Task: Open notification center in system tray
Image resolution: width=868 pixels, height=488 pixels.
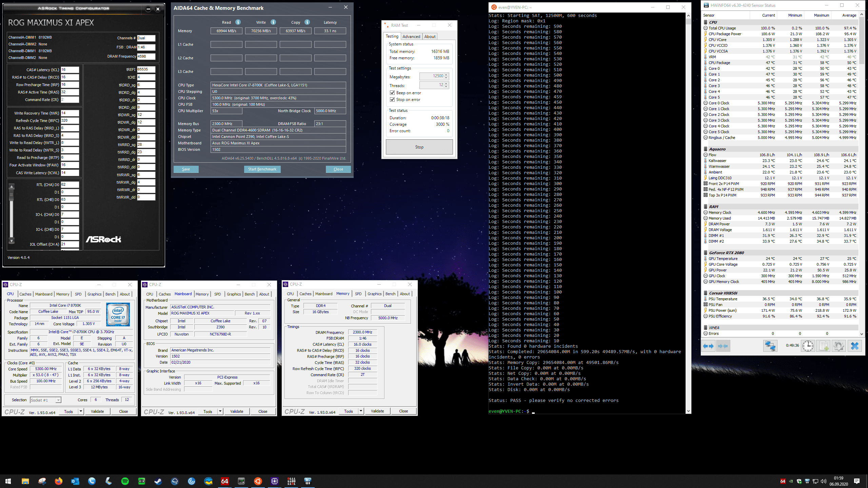Action: click(857, 481)
